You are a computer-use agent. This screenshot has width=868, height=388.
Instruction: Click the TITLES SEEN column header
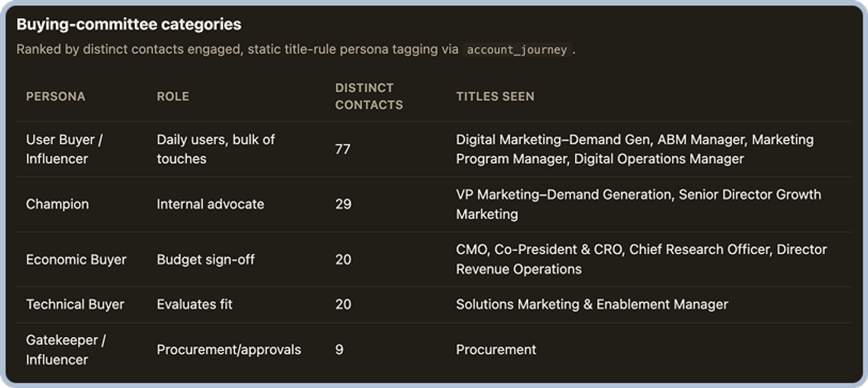(x=495, y=96)
